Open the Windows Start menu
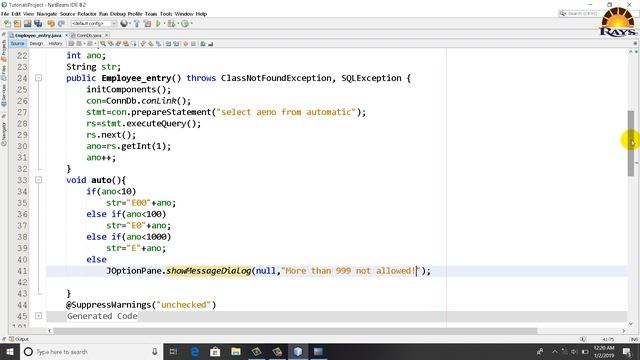Viewport: 640px width, 360px height. click(x=9, y=351)
